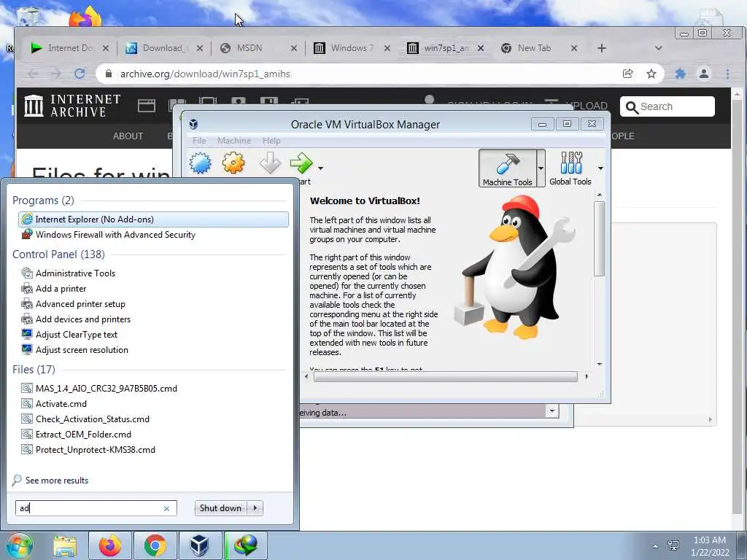Viewport: 747px width, 560px height.
Task: Open Internet Download Manager taskbar icon
Action: [x=245, y=545]
